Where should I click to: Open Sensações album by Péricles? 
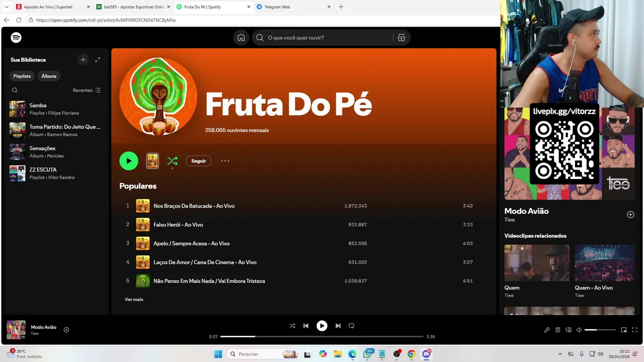(55, 152)
